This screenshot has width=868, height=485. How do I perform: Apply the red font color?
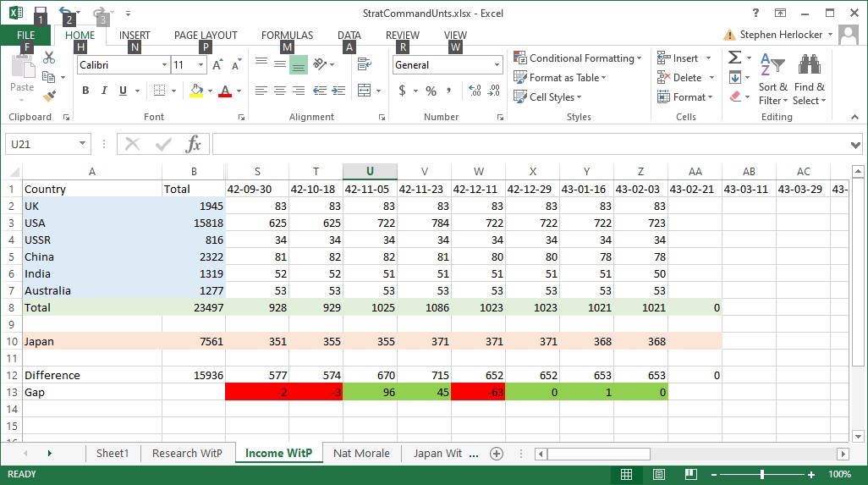click(x=225, y=91)
